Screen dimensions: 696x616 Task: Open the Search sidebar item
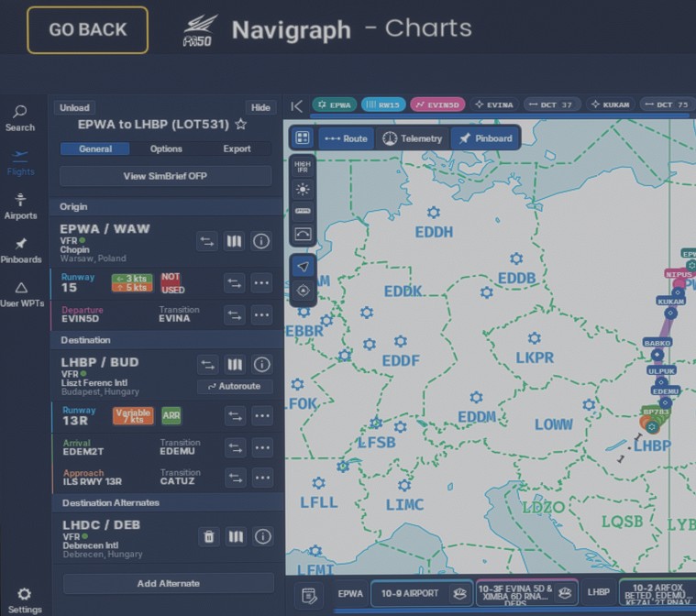(20, 118)
